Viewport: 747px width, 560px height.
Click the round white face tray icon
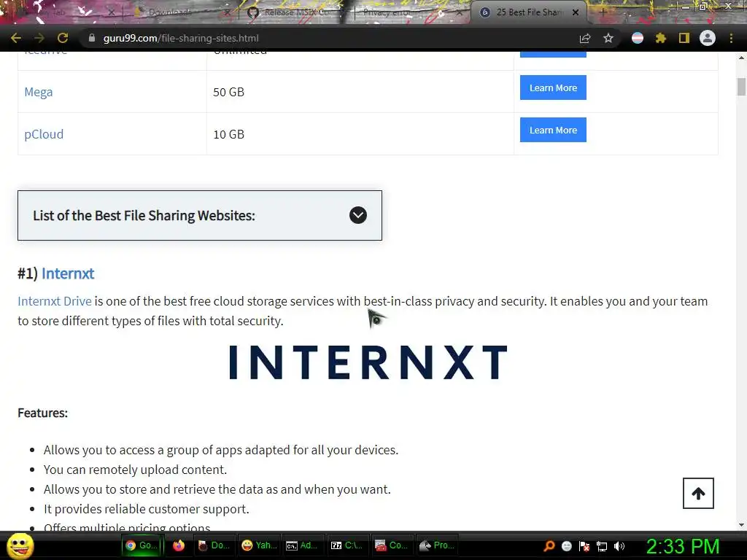click(x=566, y=546)
